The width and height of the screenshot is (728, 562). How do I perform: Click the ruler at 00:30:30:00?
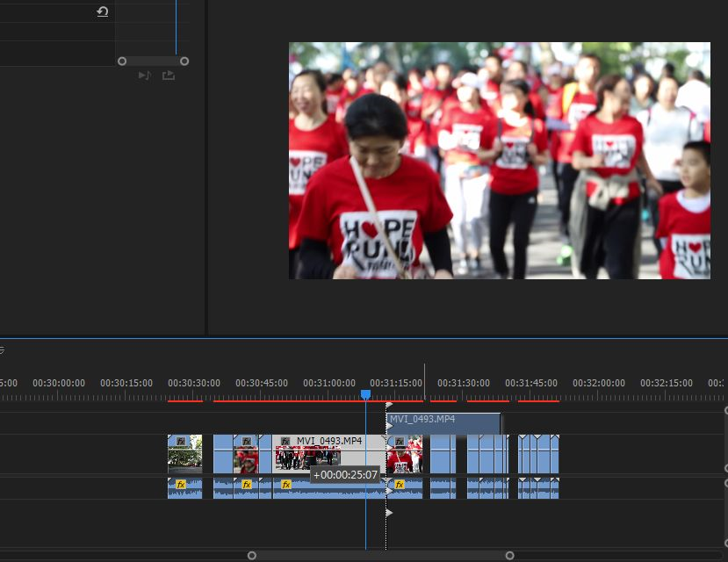[194, 384]
